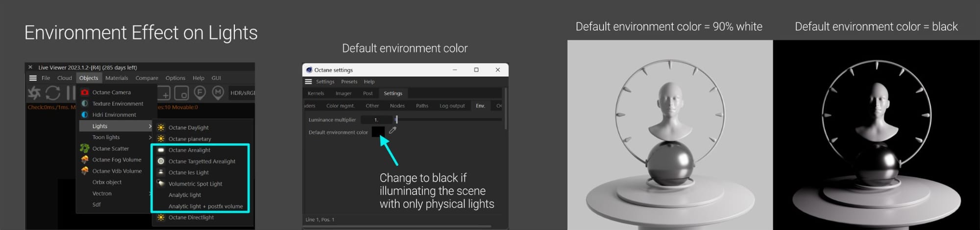Image resolution: width=980 pixels, height=230 pixels.
Task: Click the red Octane Camera icon
Action: (x=85, y=92)
